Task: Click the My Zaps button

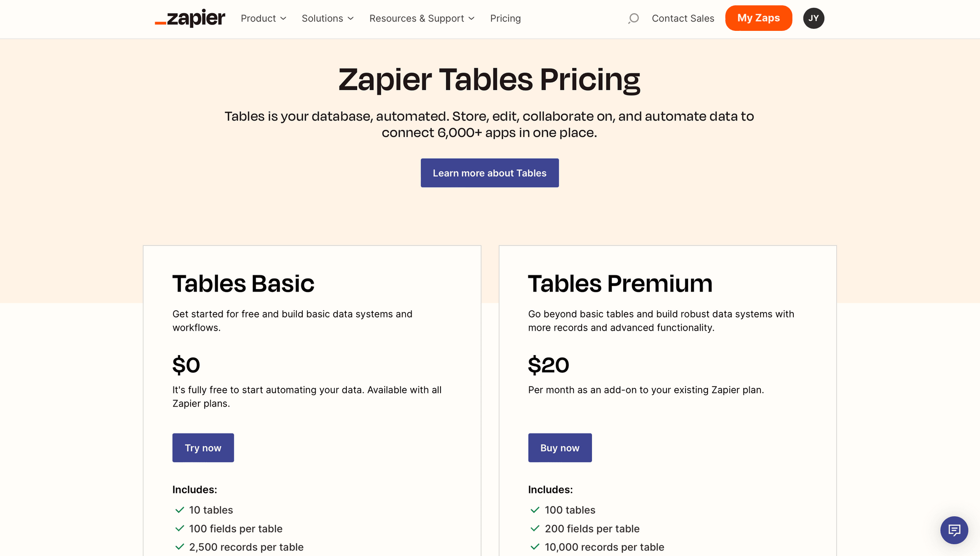Action: pyautogui.click(x=759, y=18)
